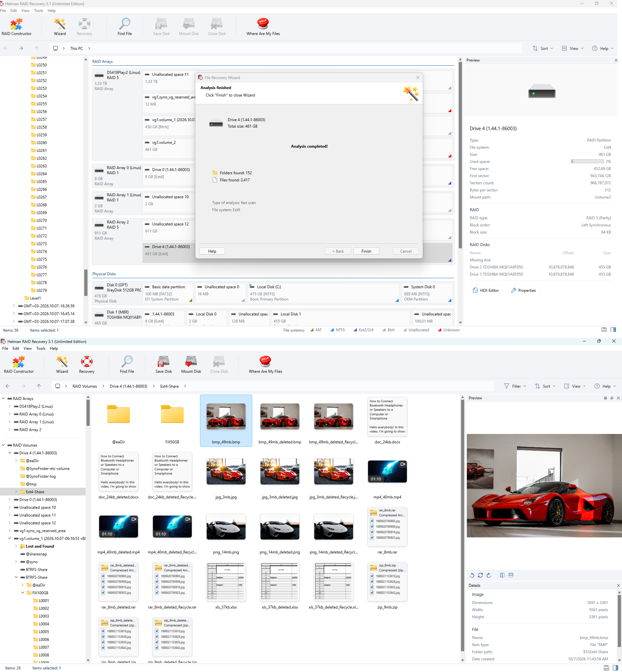Click the back arrow in the lower window's address bar
The height and width of the screenshot is (672, 622).
coord(8,386)
